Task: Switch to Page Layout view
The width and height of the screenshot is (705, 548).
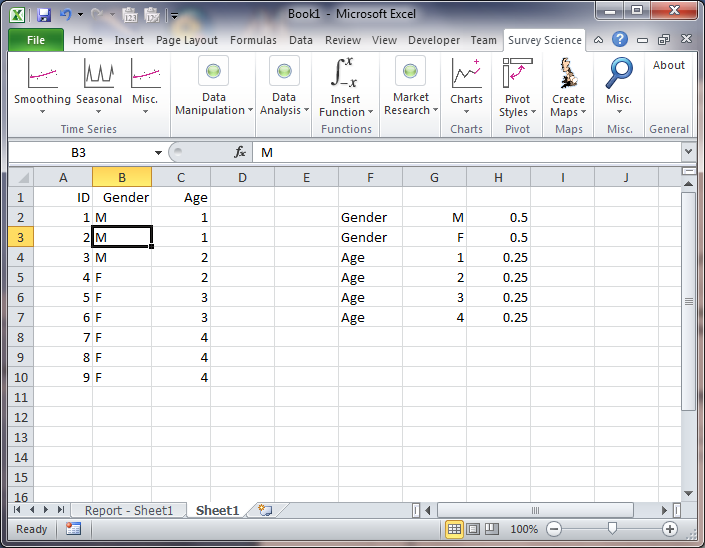Action: coord(473,529)
